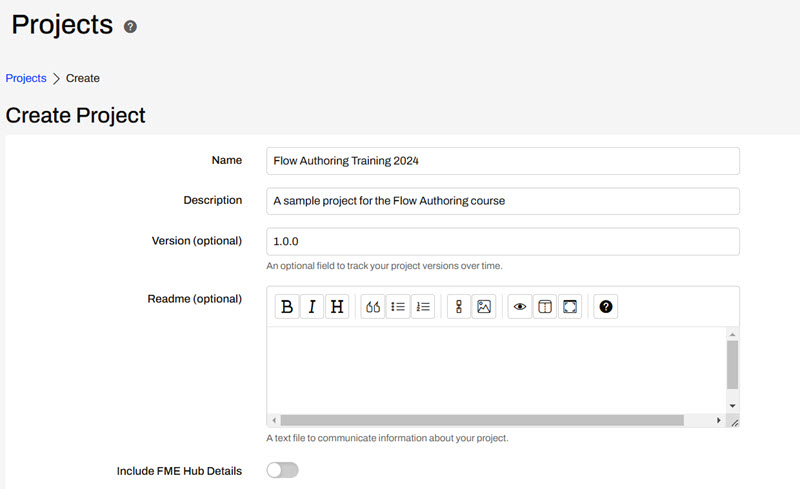Click the Name input field
Image resolution: width=800 pixels, height=489 pixels.
pos(503,161)
